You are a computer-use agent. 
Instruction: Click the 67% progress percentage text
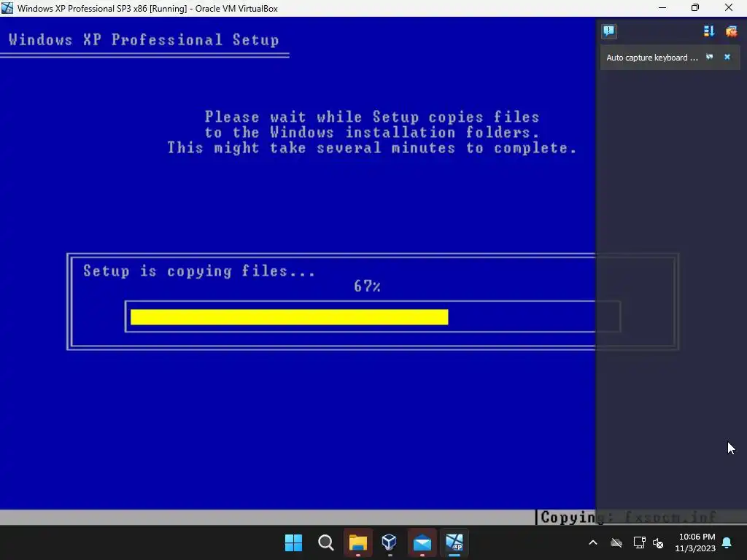(x=367, y=286)
